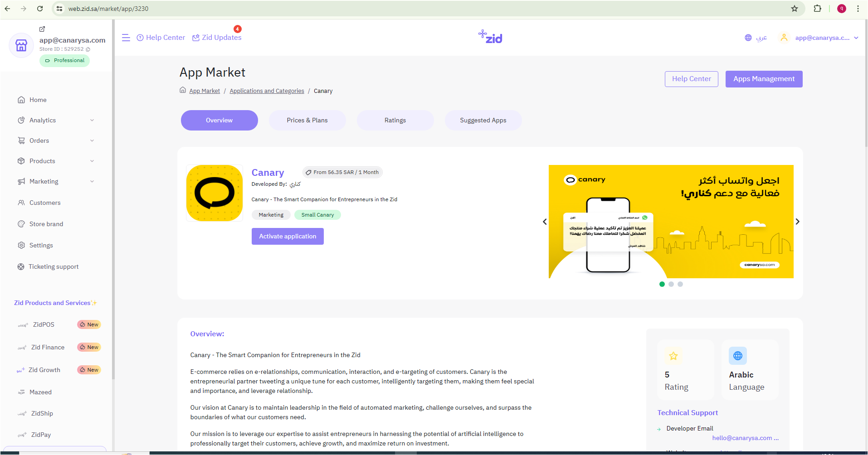Click the Small Canary tag
Image resolution: width=868 pixels, height=455 pixels.
click(x=317, y=215)
